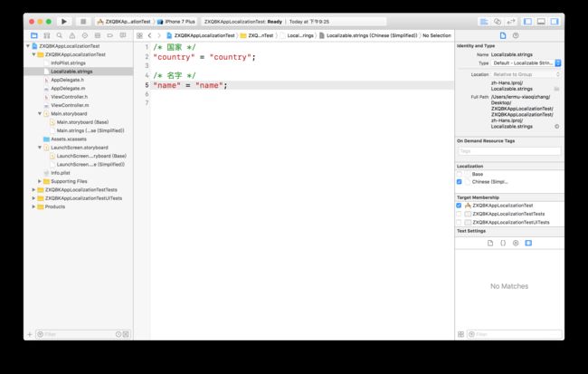
Task: Select AppDelegate.h in the navigator
Action: [68, 80]
